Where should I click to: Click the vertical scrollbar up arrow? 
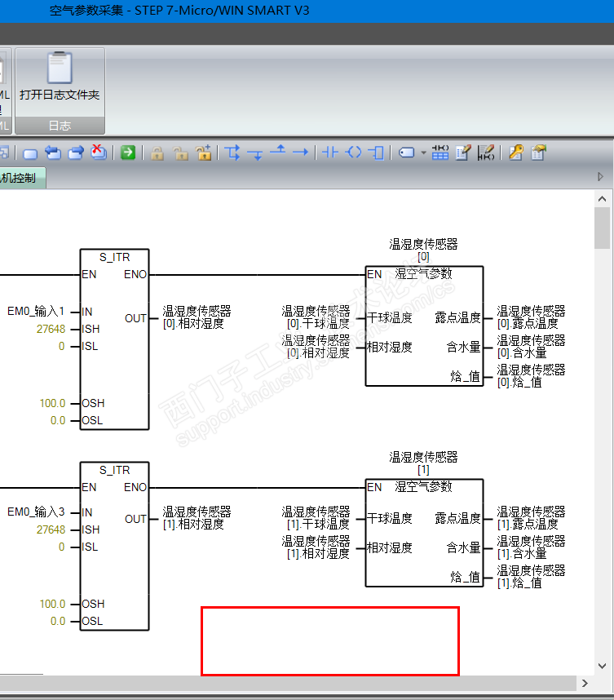click(x=602, y=199)
